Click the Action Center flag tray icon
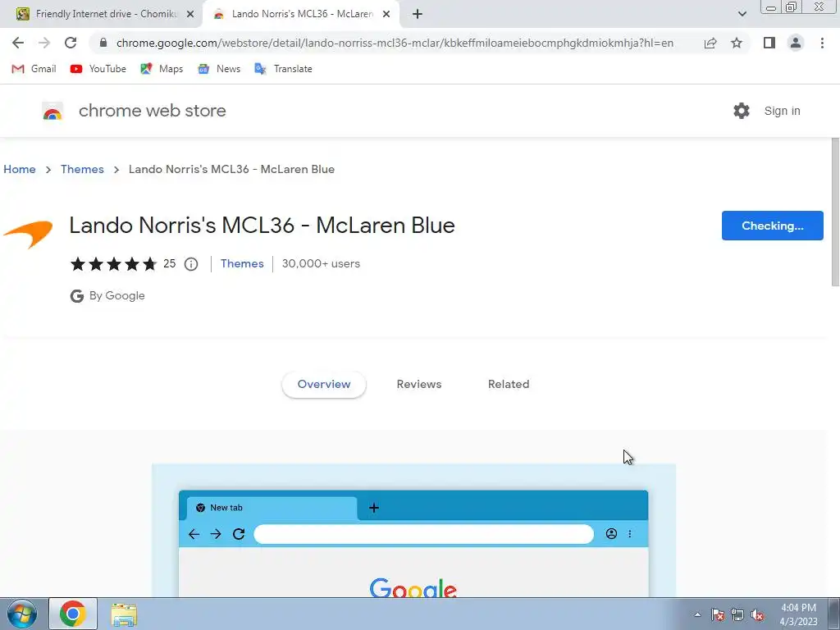 (x=718, y=614)
